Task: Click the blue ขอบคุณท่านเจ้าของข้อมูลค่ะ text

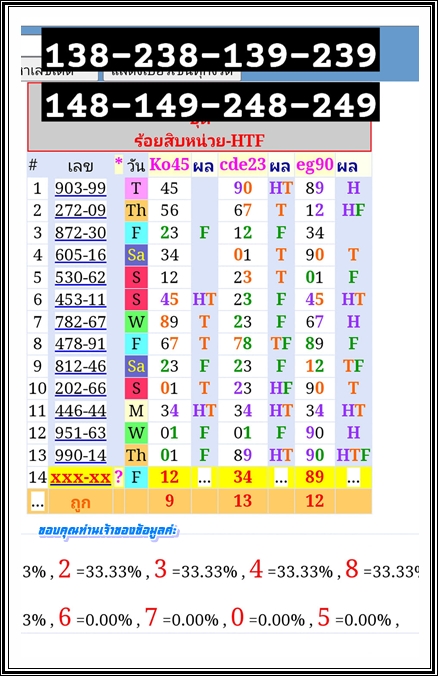Action: [108, 531]
